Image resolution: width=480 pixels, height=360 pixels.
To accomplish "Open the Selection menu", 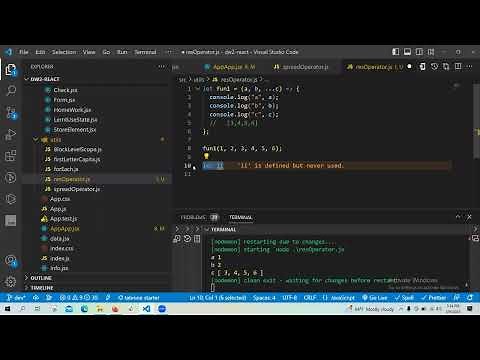I will [x=64, y=52].
